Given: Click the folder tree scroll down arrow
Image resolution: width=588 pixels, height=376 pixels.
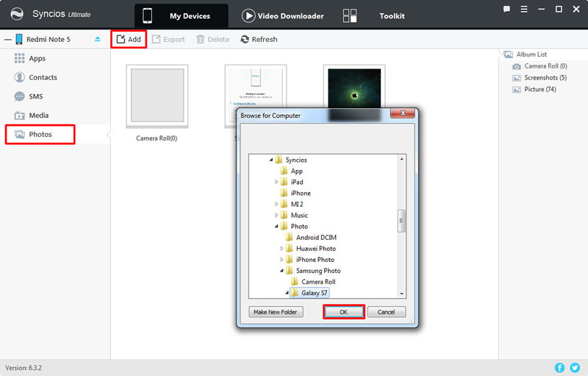Looking at the screenshot, I should click(401, 294).
